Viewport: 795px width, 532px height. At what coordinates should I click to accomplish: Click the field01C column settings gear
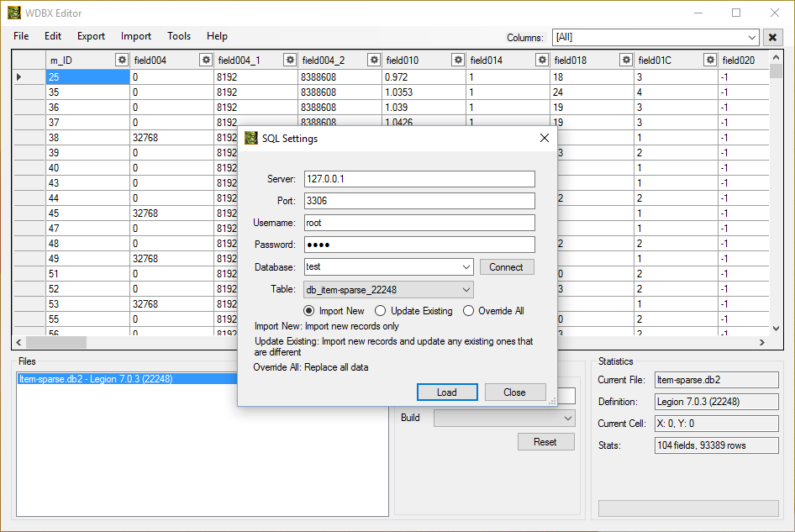click(710, 60)
